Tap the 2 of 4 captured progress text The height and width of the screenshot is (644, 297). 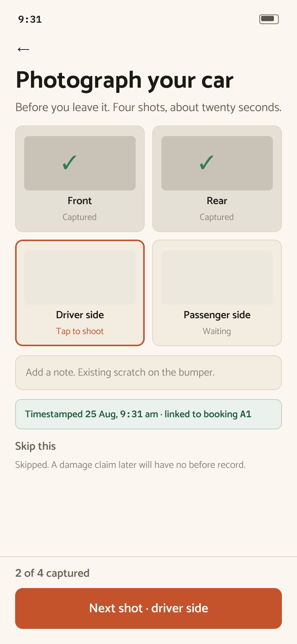pos(53,573)
